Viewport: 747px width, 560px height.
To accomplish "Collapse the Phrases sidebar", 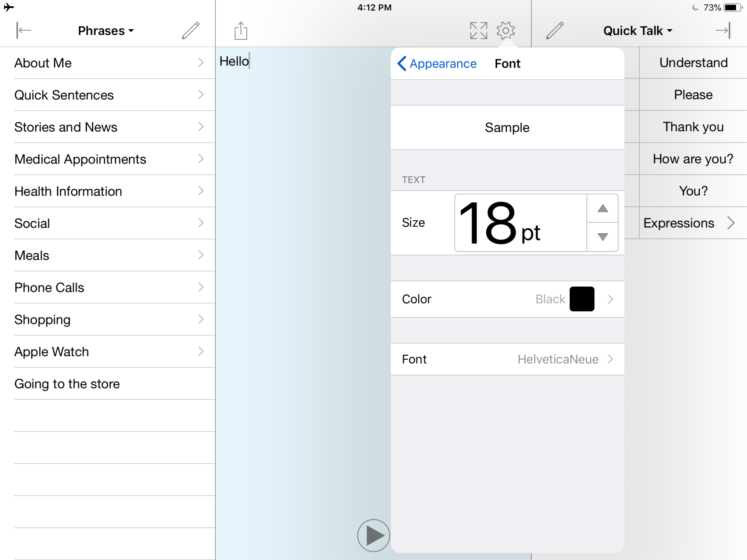I will pos(23,30).
